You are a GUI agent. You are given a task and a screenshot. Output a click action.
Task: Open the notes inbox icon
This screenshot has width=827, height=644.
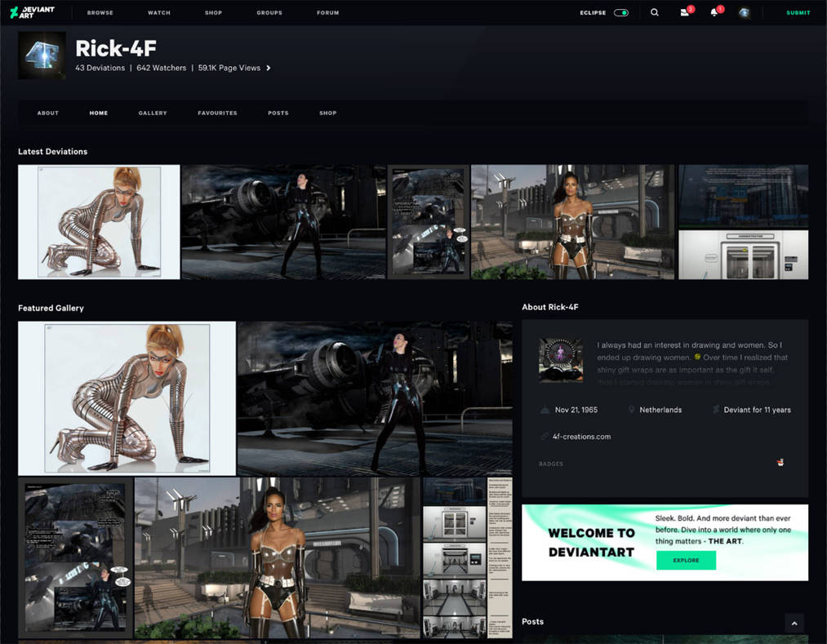coord(686,11)
